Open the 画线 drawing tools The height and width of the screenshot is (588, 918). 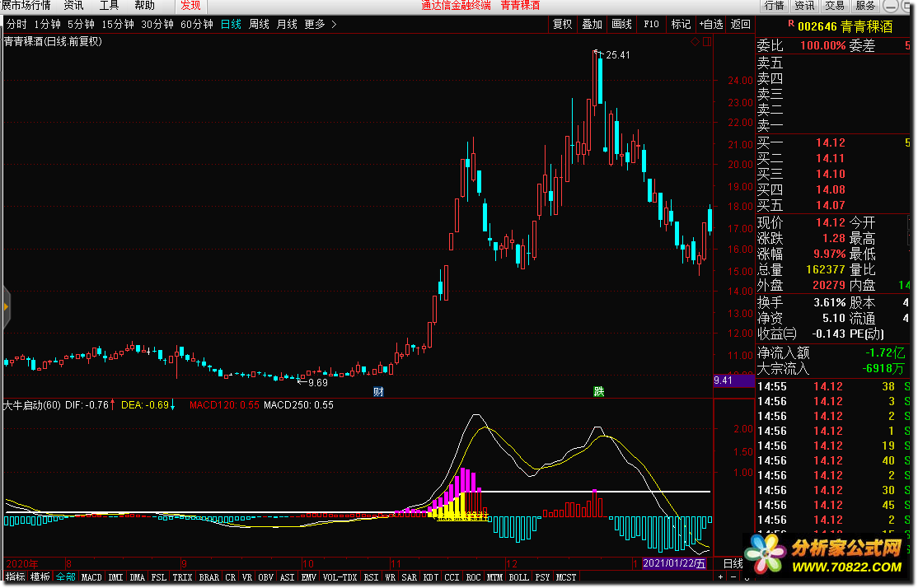(622, 24)
